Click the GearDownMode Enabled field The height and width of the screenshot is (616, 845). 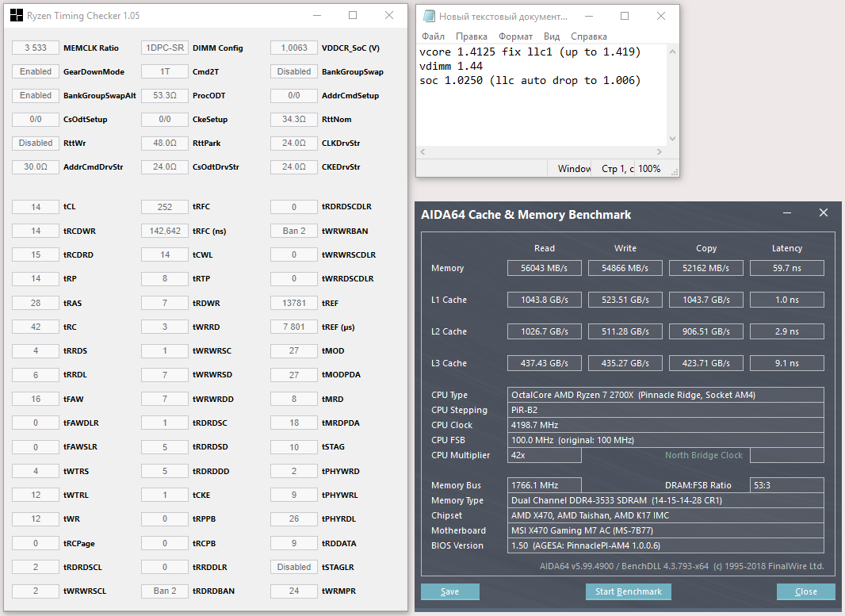[x=36, y=71]
